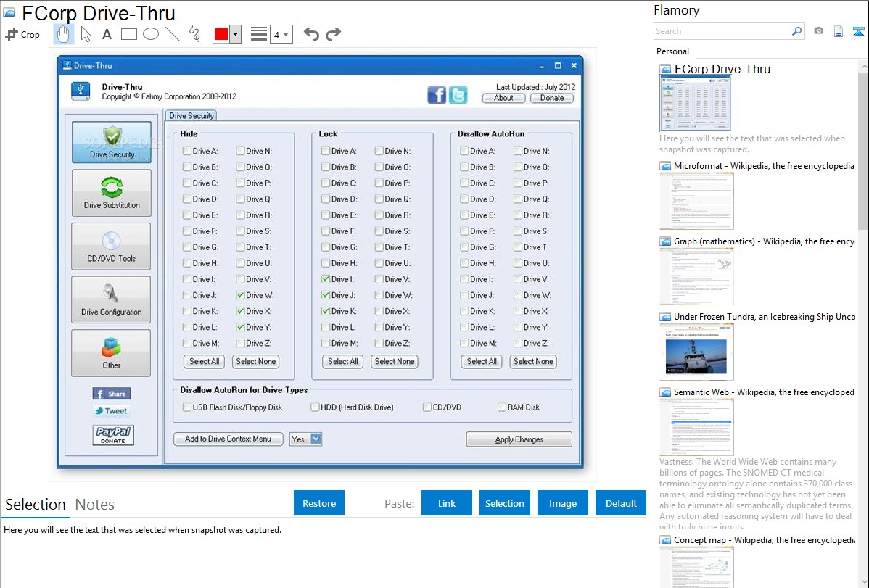
Task: Enable HDD (Hard Disk Drive) checkbox
Action: tap(315, 407)
